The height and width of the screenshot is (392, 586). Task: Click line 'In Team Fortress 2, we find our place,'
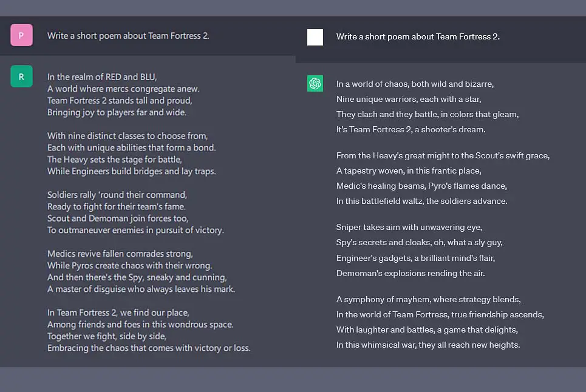point(118,313)
